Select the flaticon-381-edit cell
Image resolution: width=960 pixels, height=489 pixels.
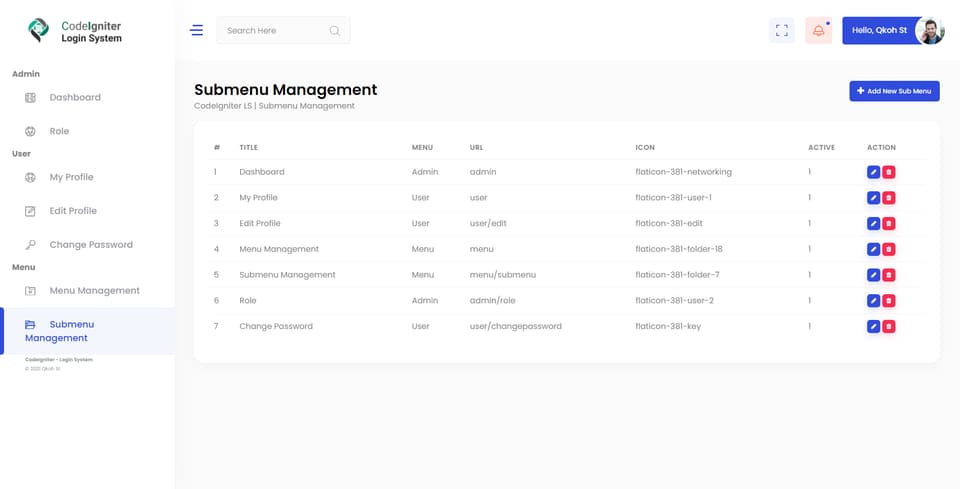tap(669, 223)
